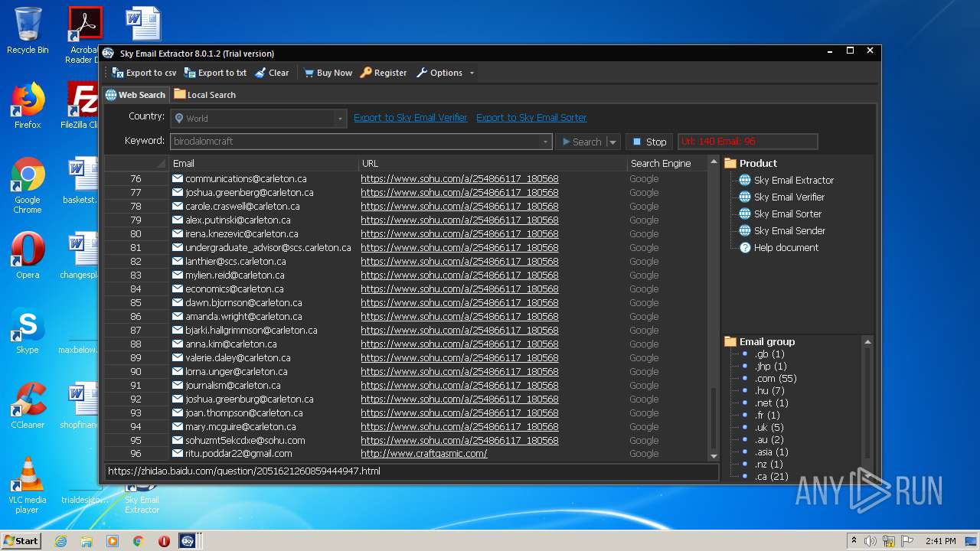
Task: Open Opera desktop shortcut
Action: pos(28,256)
